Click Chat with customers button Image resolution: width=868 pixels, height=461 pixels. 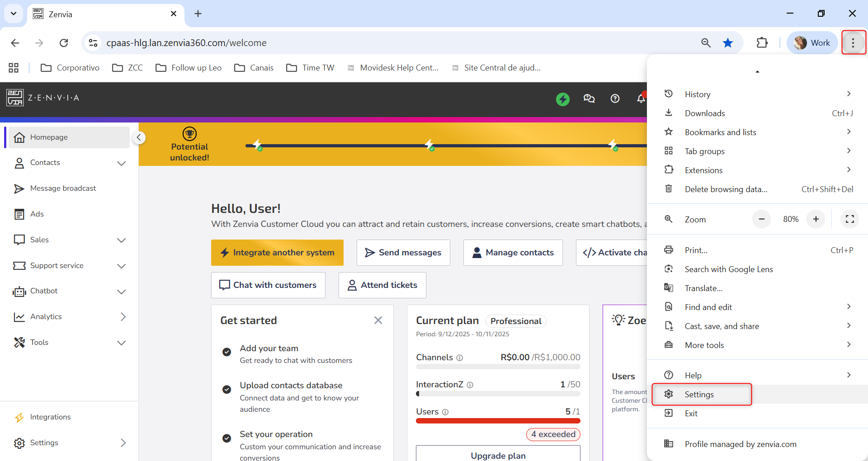(x=268, y=285)
